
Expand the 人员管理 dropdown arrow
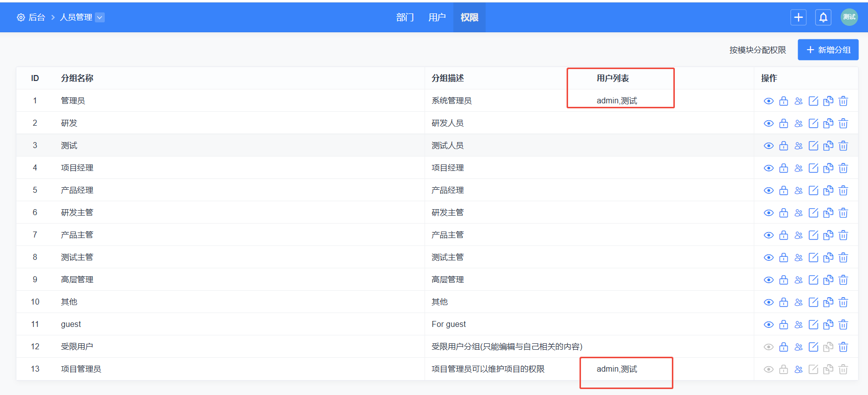[100, 17]
